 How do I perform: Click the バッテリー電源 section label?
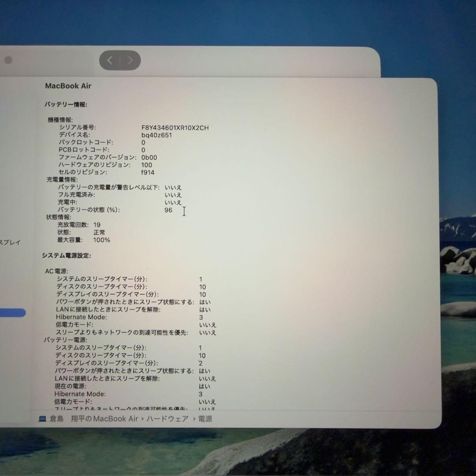point(65,340)
